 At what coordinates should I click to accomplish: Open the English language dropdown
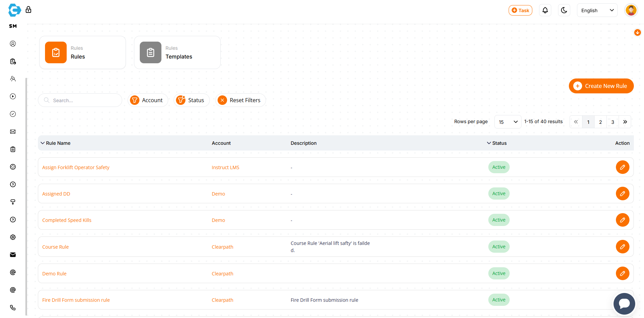click(597, 10)
